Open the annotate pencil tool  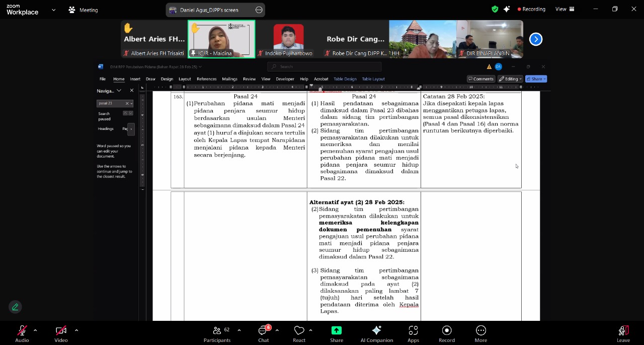click(x=15, y=307)
